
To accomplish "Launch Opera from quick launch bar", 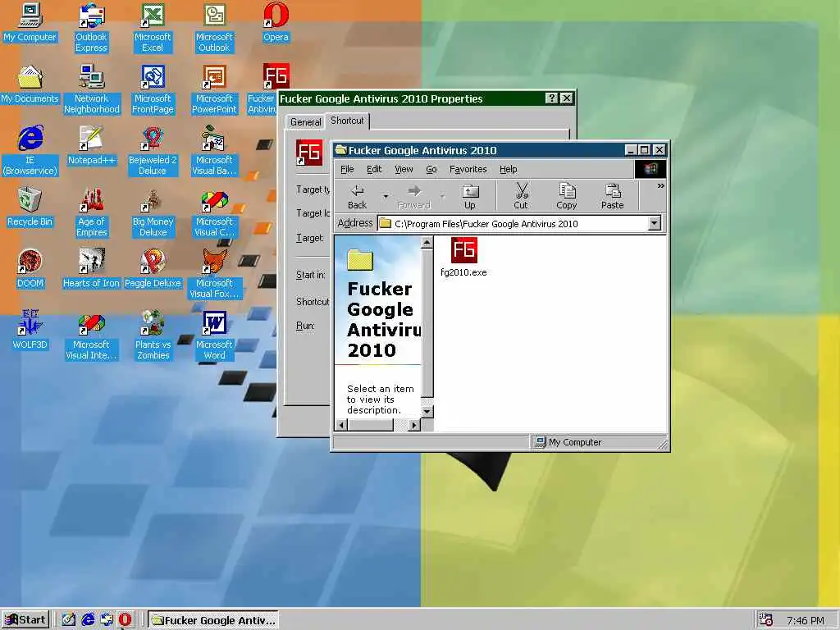I will pyautogui.click(x=125, y=620).
